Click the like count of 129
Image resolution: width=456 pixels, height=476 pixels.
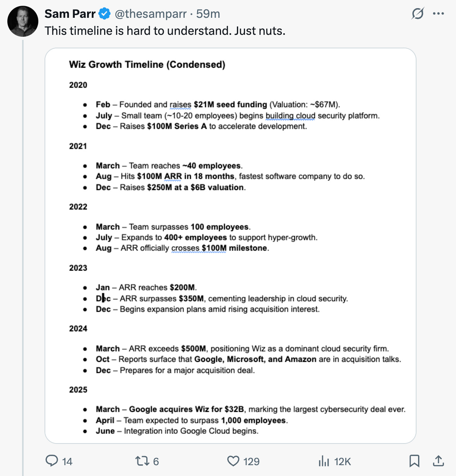point(251,461)
